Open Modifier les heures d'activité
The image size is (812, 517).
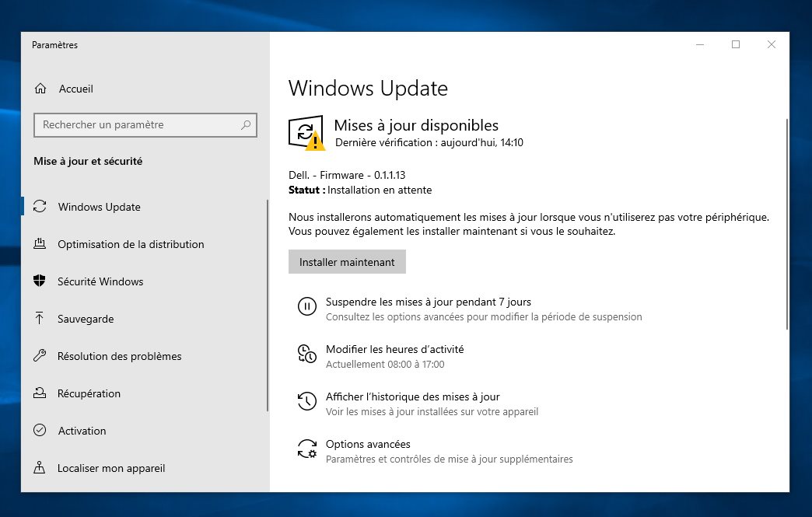coord(394,349)
